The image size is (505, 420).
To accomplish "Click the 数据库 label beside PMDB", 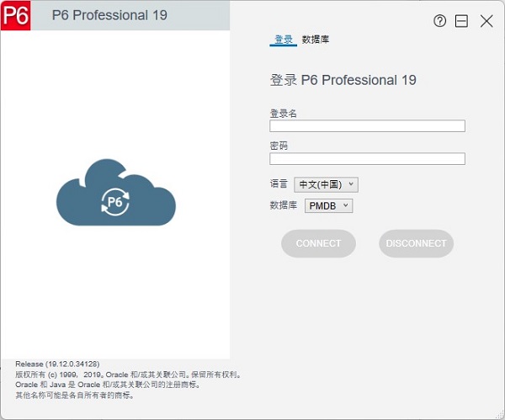I will pyautogui.click(x=283, y=205).
